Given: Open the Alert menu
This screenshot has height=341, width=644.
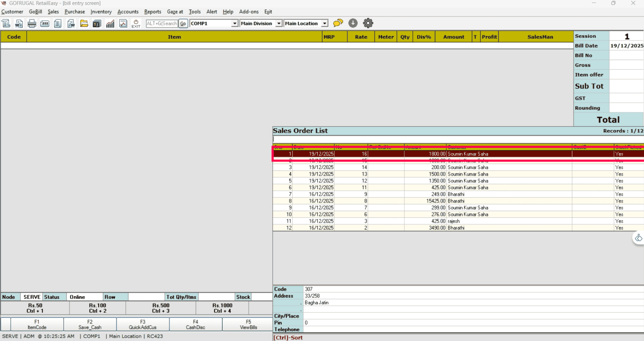Looking at the screenshot, I should coord(211,12).
